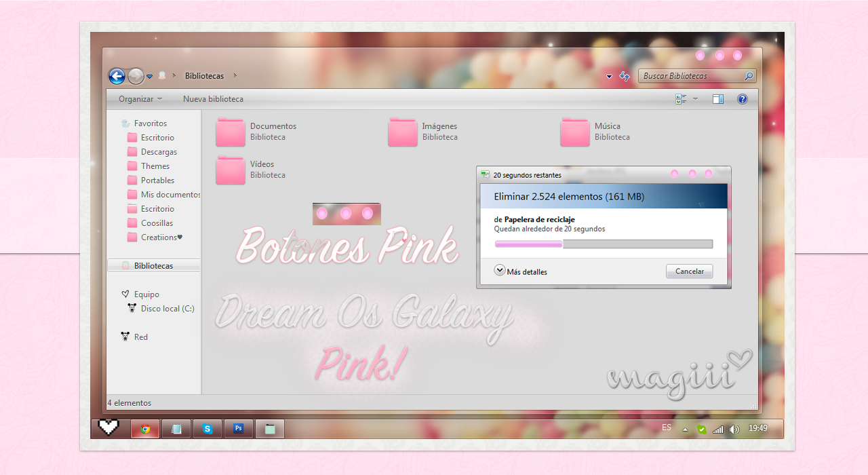868x475 pixels.
Task: Select Nueva biblioteca in the toolbar
Action: [x=213, y=99]
